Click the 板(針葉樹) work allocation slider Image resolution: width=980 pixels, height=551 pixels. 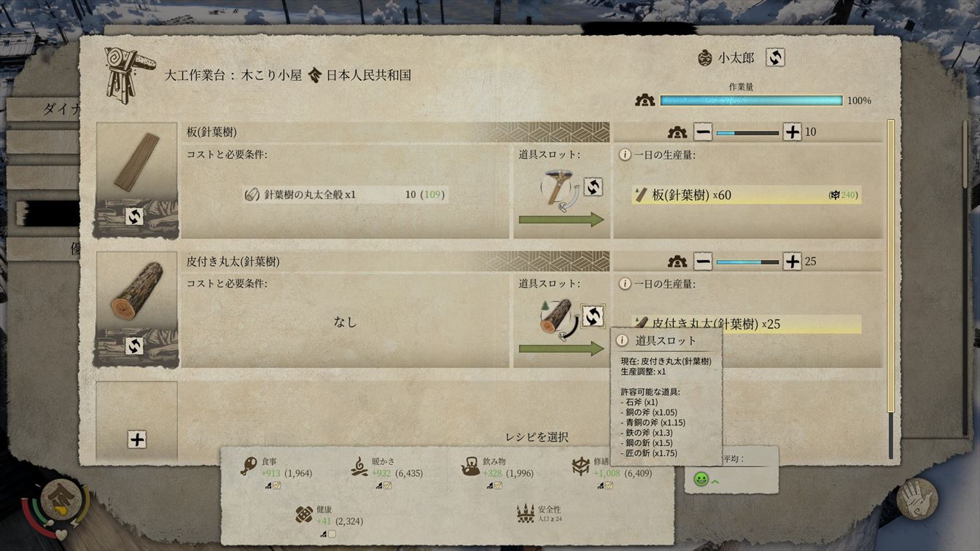[747, 133]
